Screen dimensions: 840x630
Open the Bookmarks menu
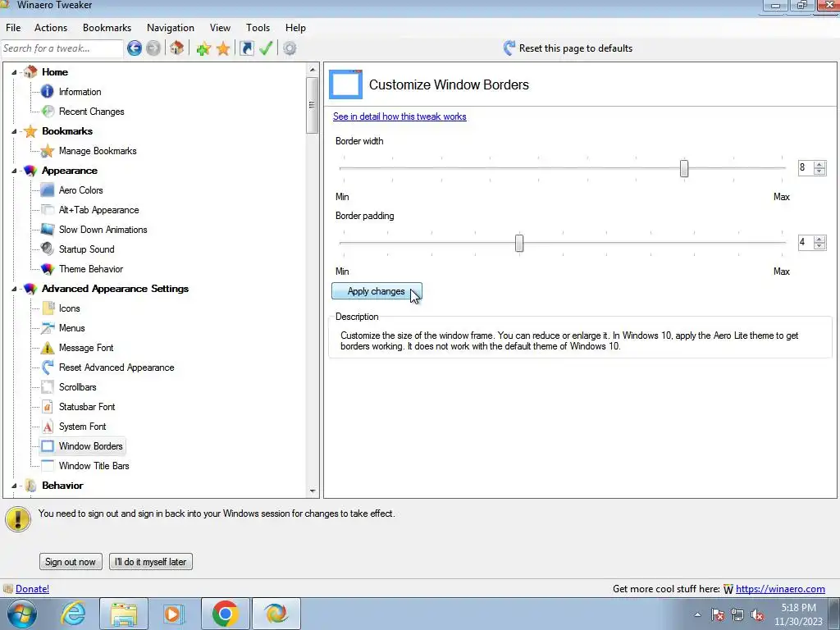click(107, 28)
